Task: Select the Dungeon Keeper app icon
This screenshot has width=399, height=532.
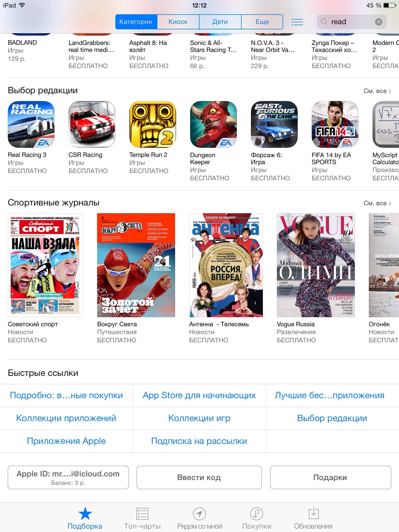Action: click(214, 124)
